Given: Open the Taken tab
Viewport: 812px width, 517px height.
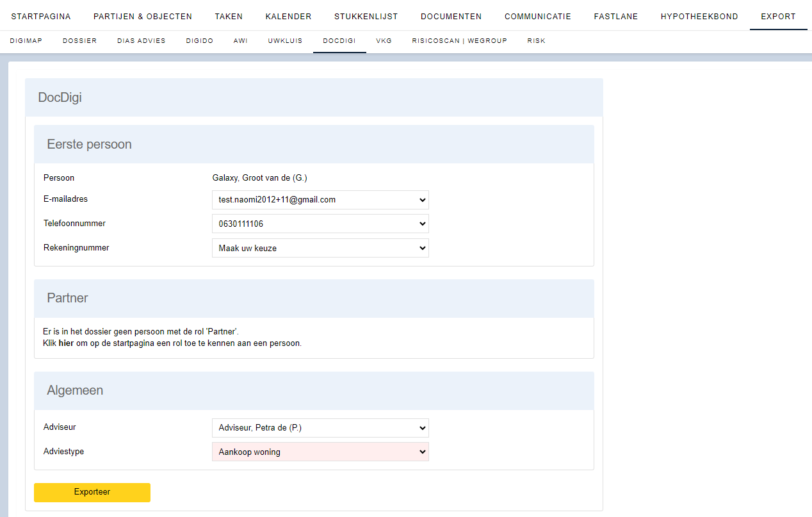Looking at the screenshot, I should tap(229, 17).
